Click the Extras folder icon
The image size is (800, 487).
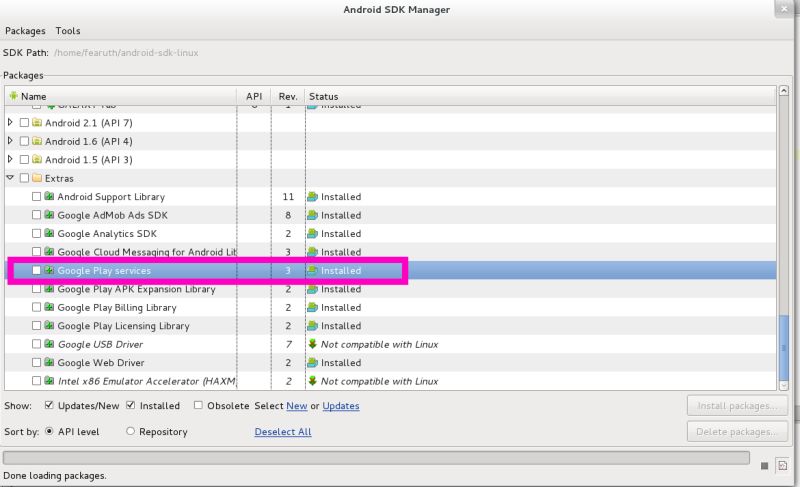click(37, 178)
